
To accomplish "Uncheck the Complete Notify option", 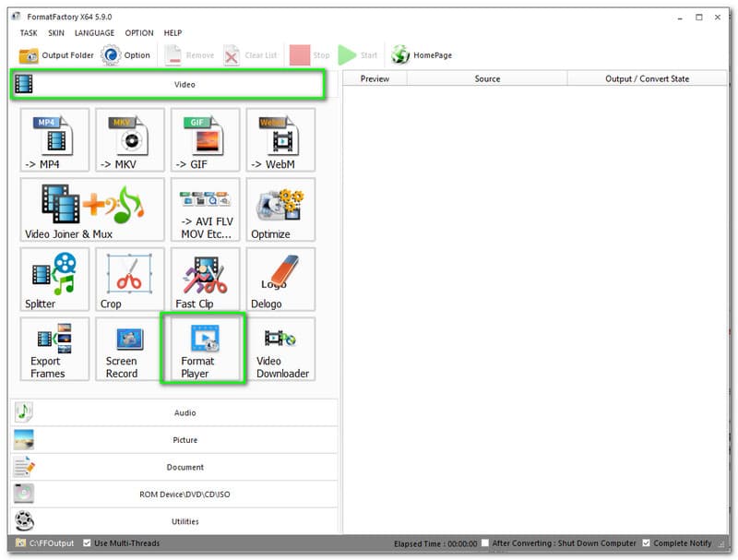I will [646, 543].
